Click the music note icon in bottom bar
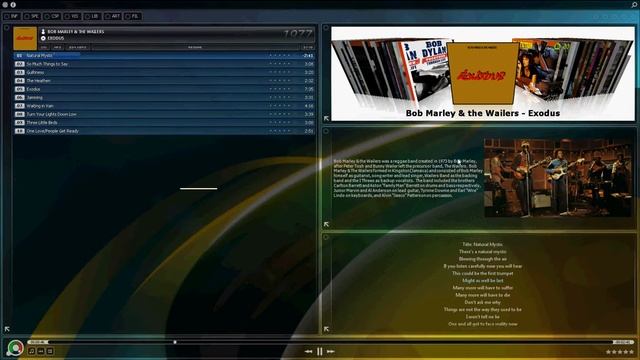Screen dimensions: 640x360 pos(32,351)
